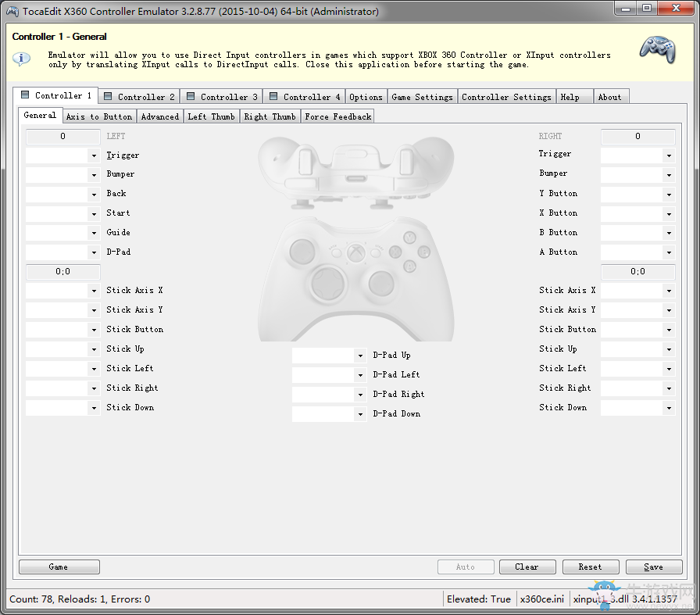
Task: Click the app icon in title bar
Action: point(12,11)
